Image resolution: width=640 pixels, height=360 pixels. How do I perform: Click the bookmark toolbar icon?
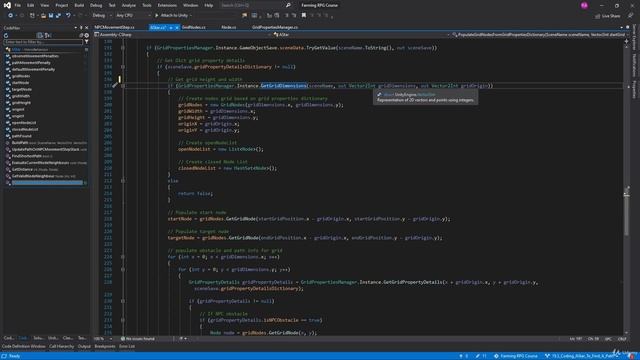pyautogui.click(x=304, y=16)
